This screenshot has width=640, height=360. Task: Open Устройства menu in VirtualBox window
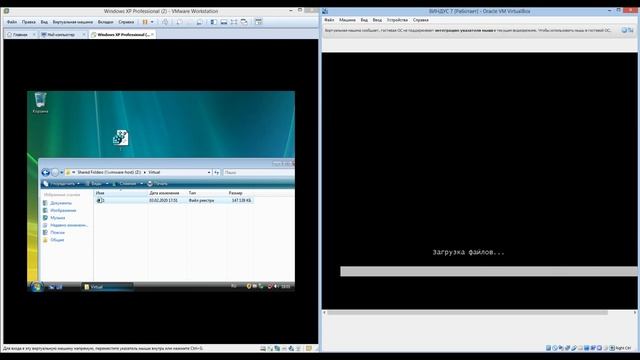(397, 20)
